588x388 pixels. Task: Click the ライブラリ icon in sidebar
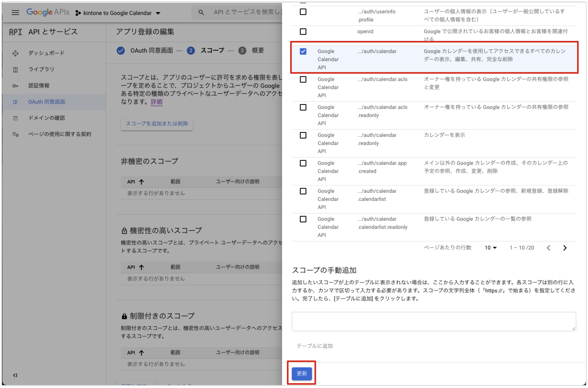(15, 69)
